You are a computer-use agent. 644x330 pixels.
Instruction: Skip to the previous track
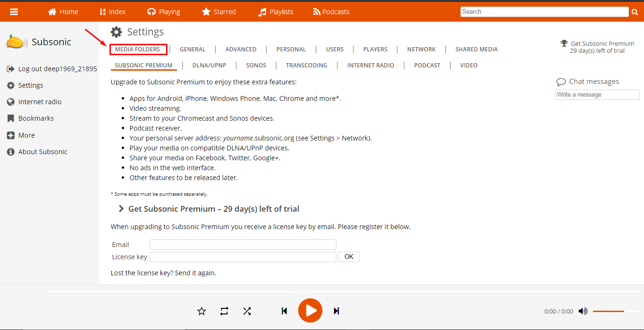click(284, 311)
